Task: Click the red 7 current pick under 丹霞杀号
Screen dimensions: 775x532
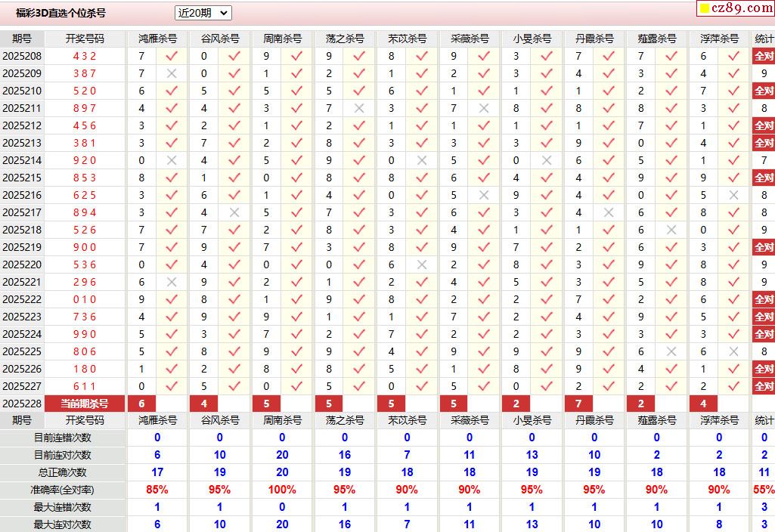Action: pos(578,404)
